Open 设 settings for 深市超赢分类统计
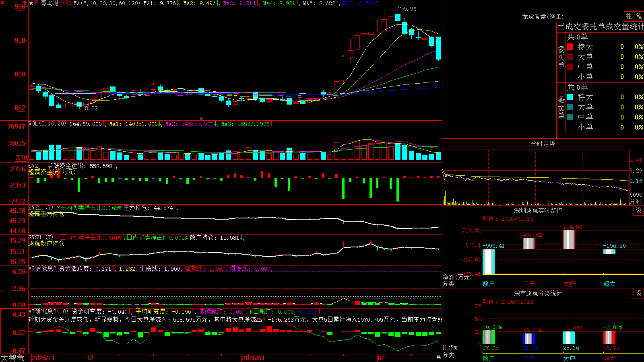The height and width of the screenshot is (362, 644). tap(639, 293)
